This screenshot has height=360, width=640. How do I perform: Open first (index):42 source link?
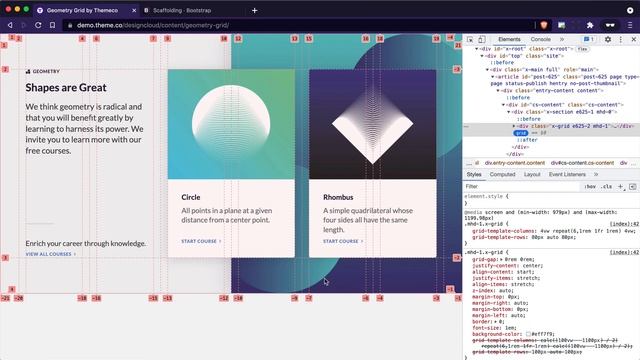click(x=624, y=224)
